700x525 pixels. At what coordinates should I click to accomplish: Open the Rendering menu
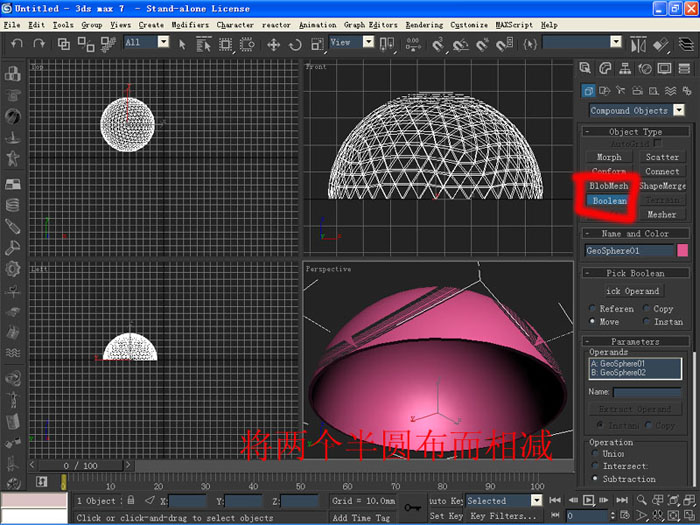click(x=424, y=25)
